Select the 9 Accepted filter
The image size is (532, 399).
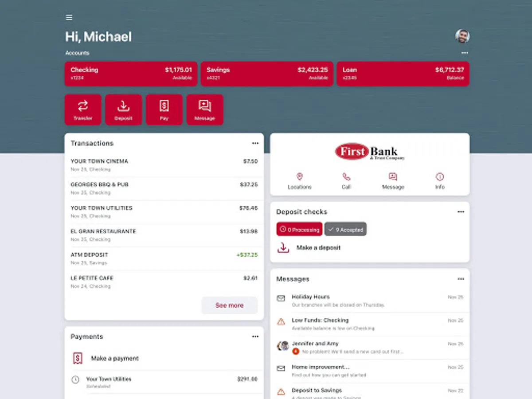tap(345, 229)
